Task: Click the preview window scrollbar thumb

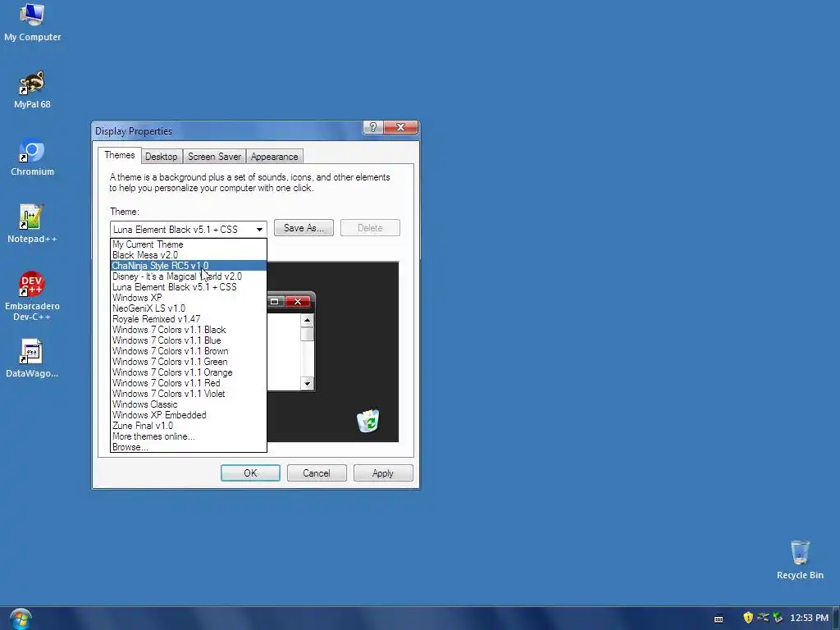Action: click(x=307, y=334)
